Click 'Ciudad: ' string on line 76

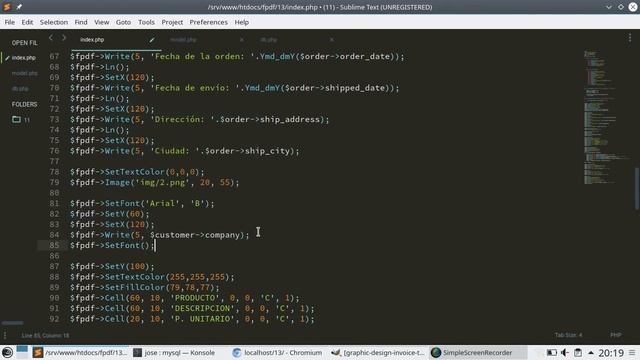click(x=175, y=151)
